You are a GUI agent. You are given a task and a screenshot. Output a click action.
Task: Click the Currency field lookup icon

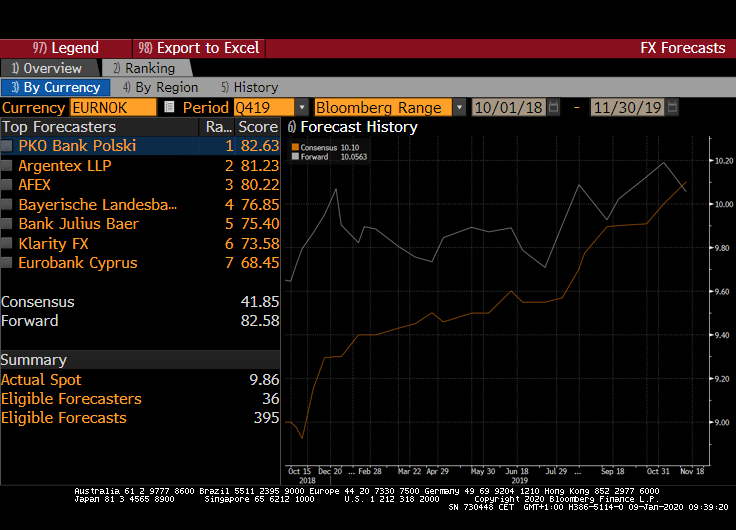tap(169, 107)
